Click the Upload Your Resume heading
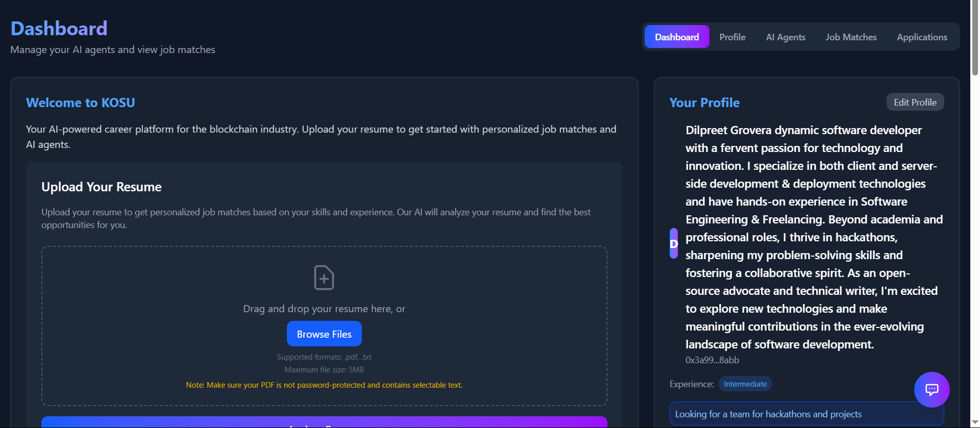 102,187
